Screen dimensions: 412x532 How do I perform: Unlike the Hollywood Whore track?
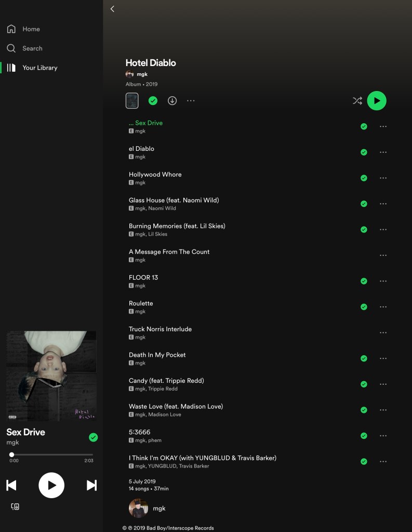point(364,178)
